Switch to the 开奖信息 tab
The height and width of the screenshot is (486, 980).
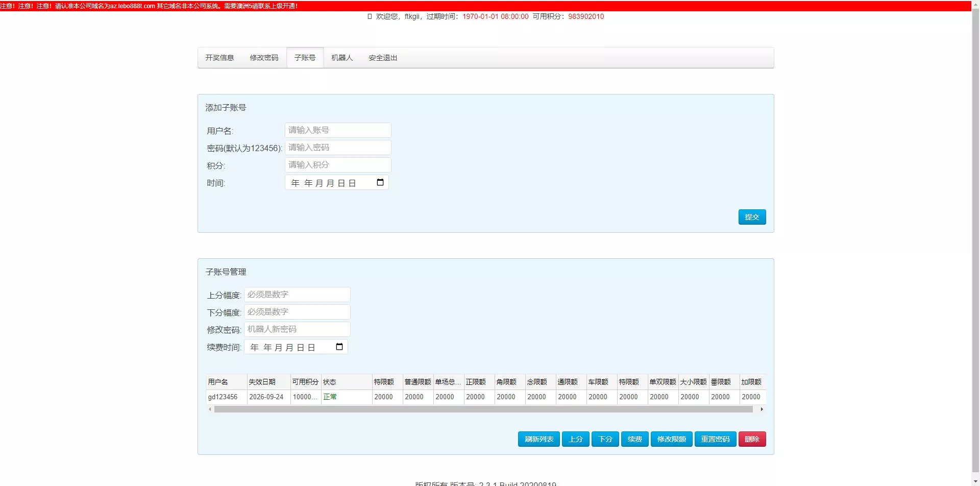click(219, 58)
